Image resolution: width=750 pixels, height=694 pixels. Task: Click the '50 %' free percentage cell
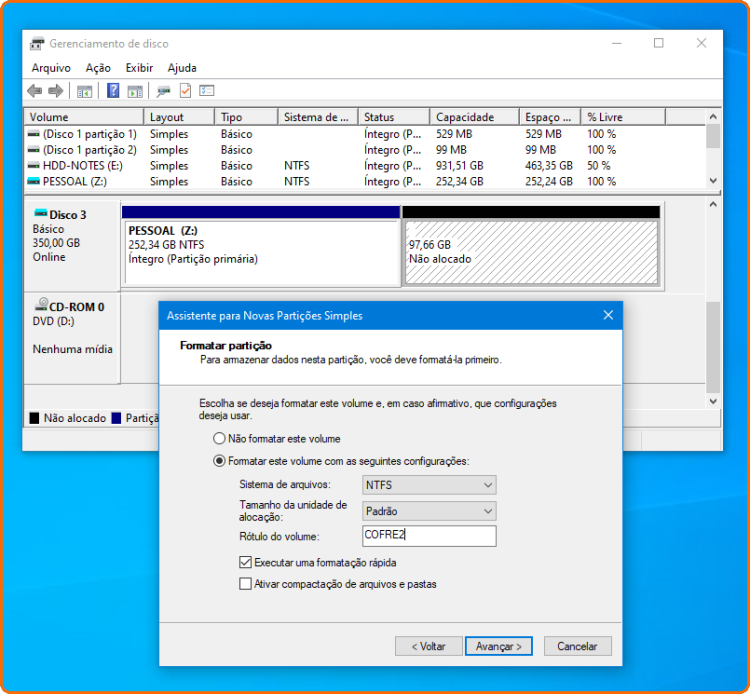click(599, 165)
